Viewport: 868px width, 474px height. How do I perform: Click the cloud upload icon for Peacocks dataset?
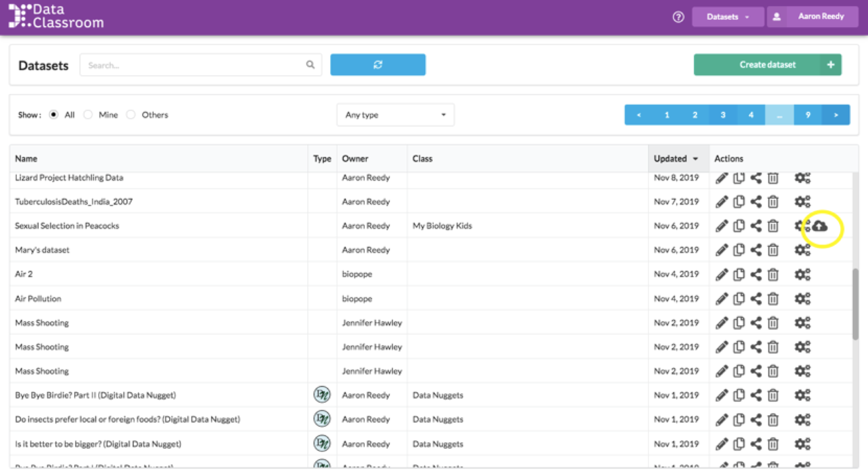pyautogui.click(x=820, y=226)
